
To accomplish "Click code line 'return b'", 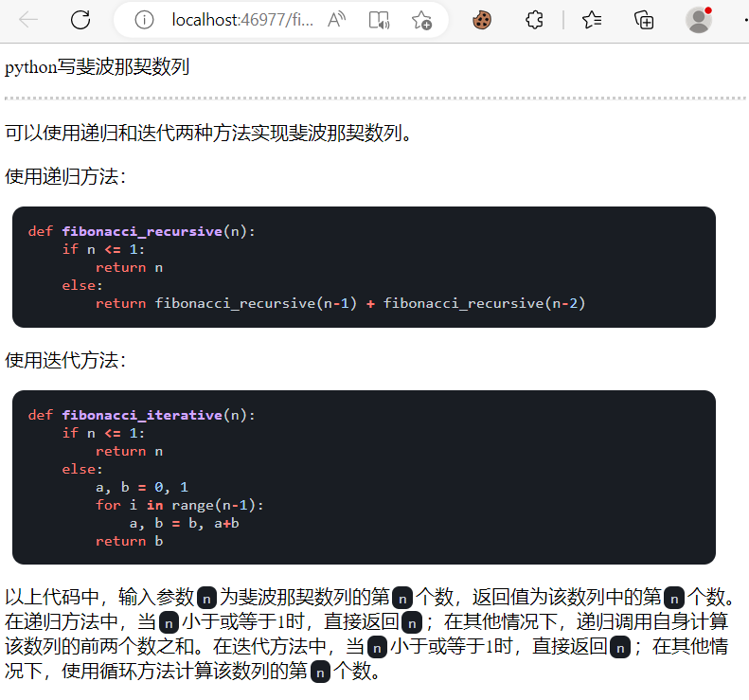I will click(130, 541).
